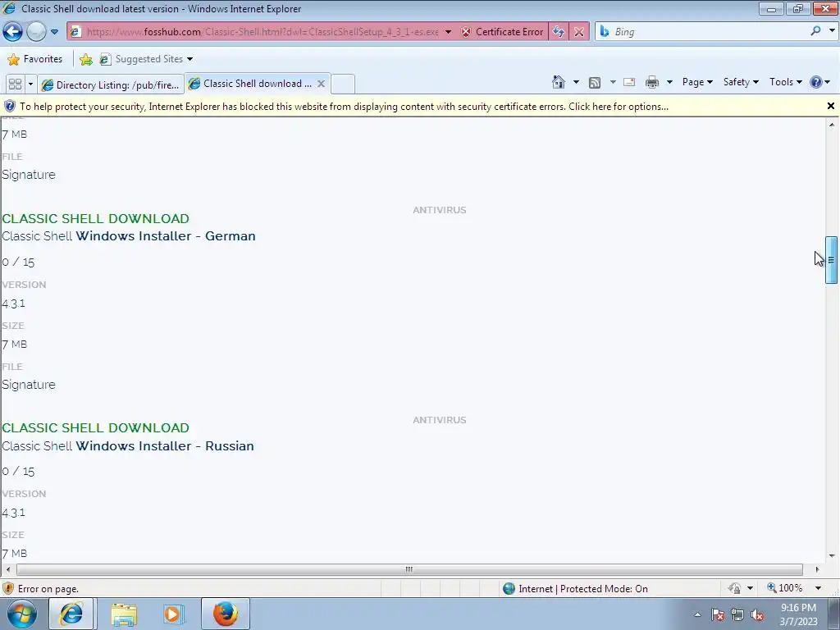Open the Page menu

[x=697, y=82]
